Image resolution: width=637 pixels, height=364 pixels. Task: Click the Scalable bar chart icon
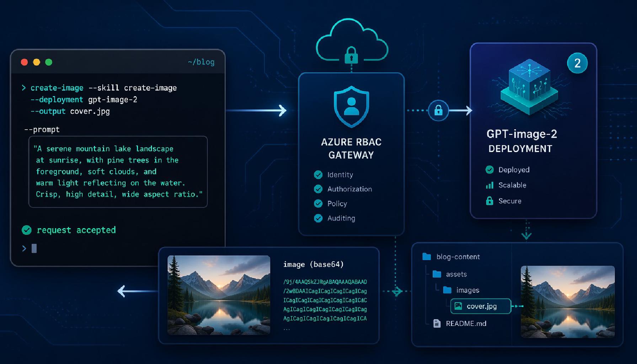click(489, 185)
